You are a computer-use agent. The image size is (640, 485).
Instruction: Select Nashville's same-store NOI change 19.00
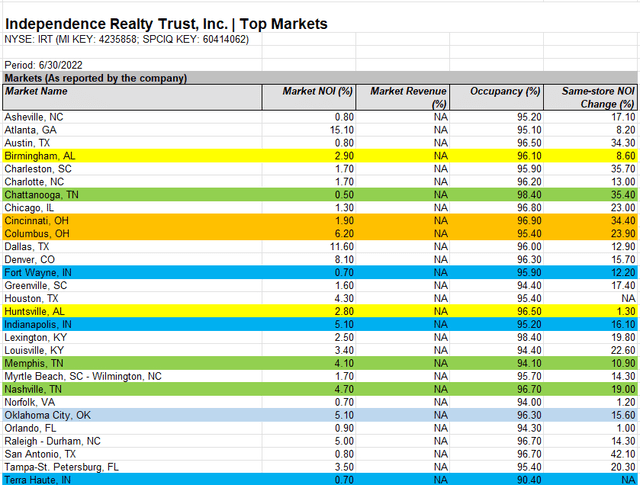point(623,389)
